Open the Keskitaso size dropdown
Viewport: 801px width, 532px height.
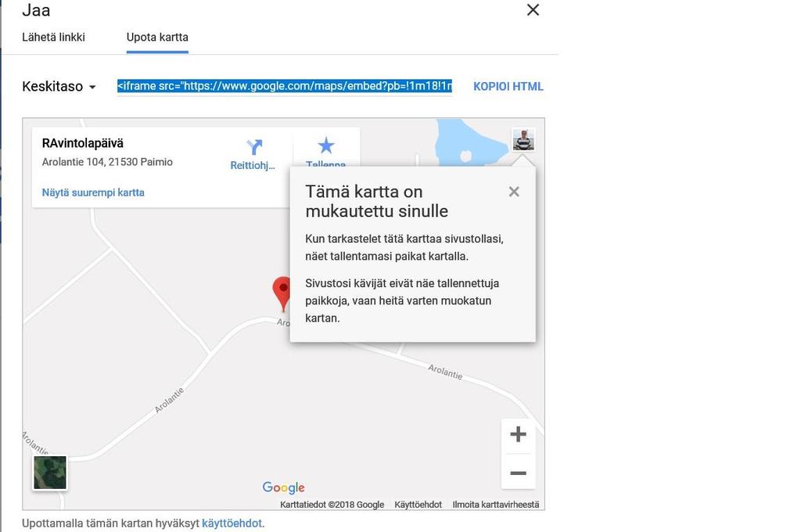tap(59, 86)
